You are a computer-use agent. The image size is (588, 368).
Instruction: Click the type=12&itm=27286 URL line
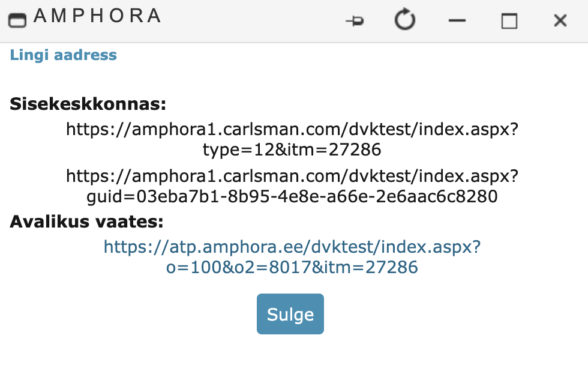(x=292, y=150)
